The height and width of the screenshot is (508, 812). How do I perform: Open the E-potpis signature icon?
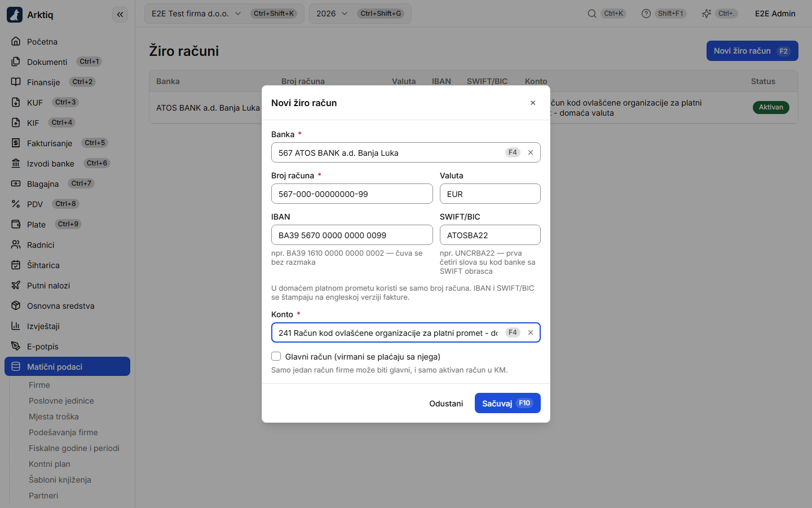(x=16, y=346)
